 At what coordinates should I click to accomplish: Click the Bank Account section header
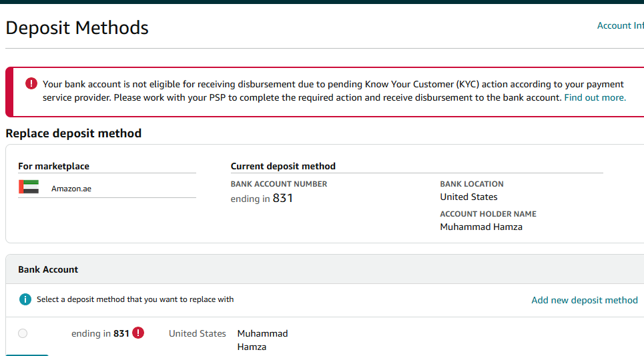pos(48,269)
